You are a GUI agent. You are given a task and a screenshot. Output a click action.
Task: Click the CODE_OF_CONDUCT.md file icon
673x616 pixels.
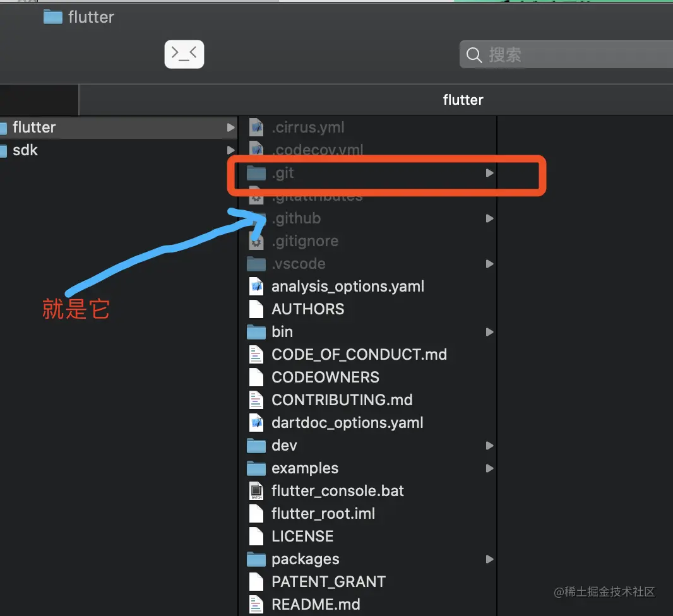[256, 355]
